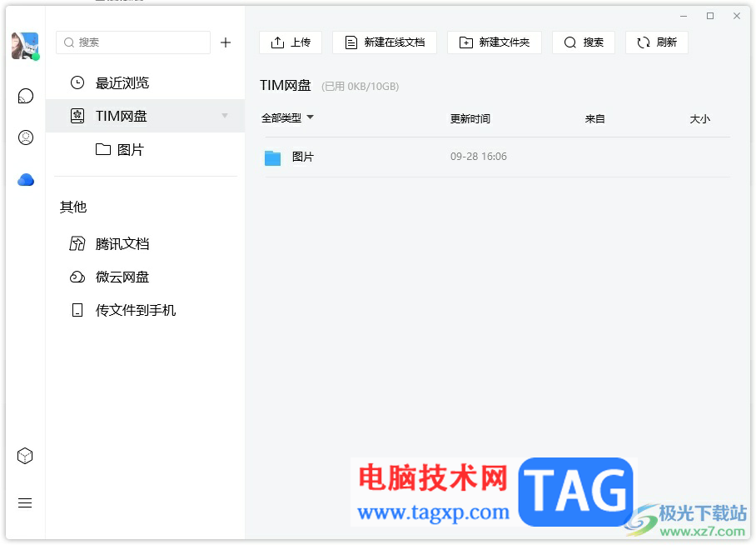Click the 图片 folder name in file list
Viewport: 756px width, 545px height.
(x=303, y=157)
